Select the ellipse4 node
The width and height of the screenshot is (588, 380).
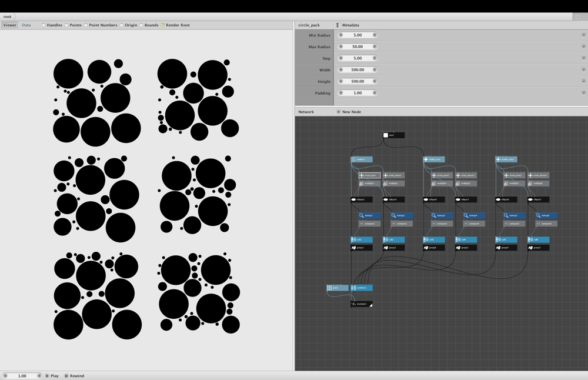tap(394, 199)
